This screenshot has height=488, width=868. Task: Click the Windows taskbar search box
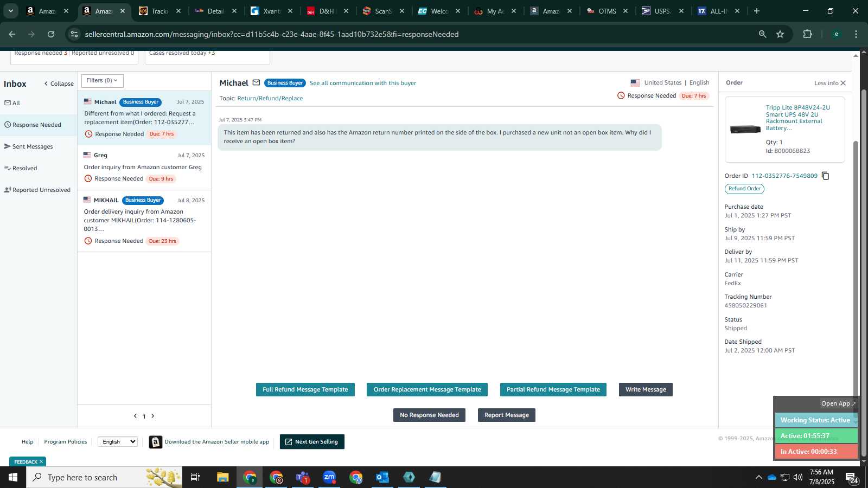104,477
